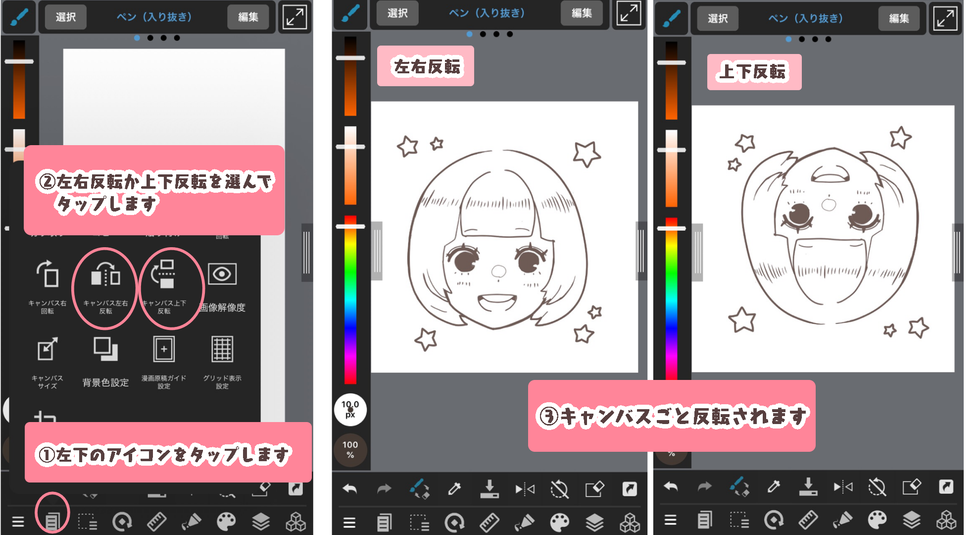Toggle fullscreen icon in middle screen
The height and width of the screenshot is (535, 980).
[x=629, y=13]
